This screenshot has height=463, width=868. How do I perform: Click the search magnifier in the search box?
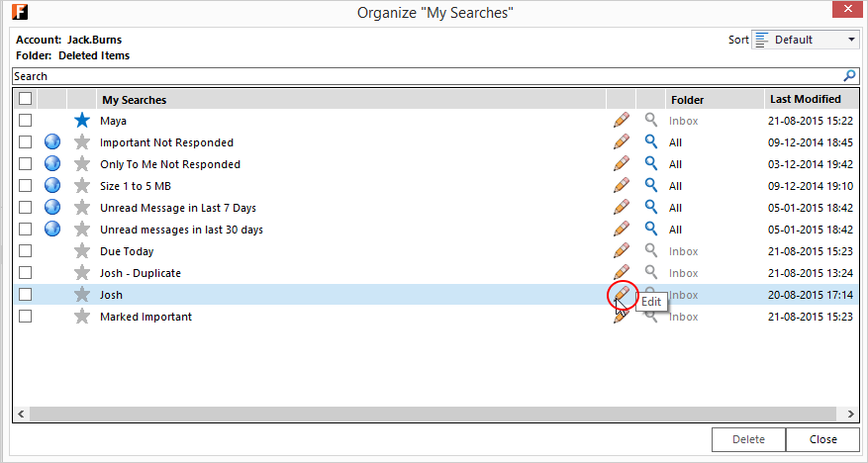point(848,76)
